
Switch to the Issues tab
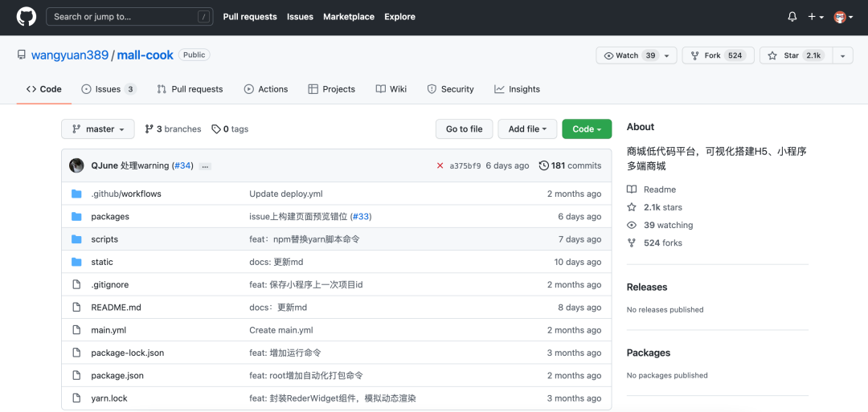click(109, 89)
